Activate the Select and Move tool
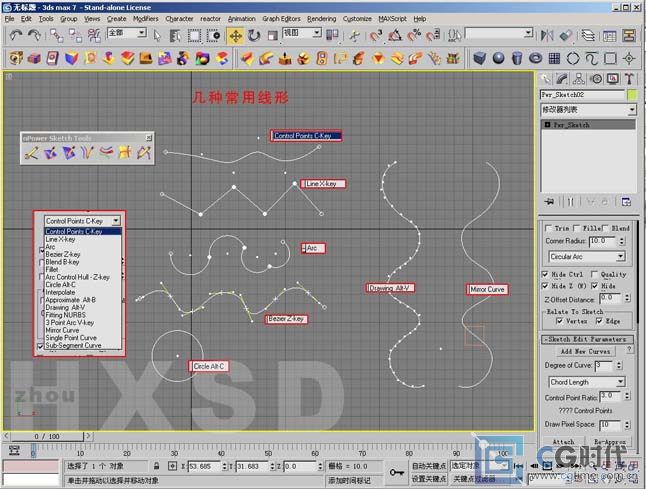The width and height of the screenshot is (646, 489). [235, 36]
